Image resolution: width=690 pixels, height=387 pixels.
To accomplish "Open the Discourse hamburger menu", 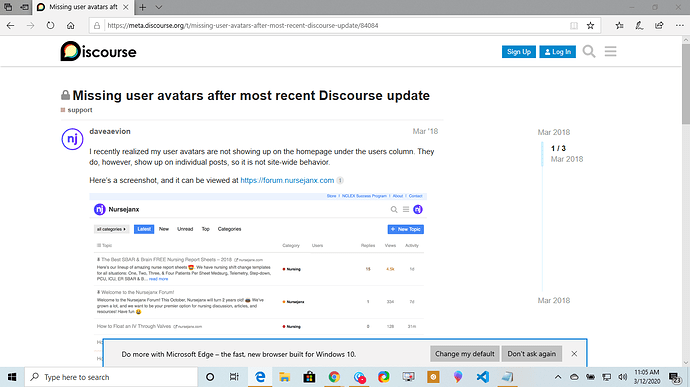I will (610, 52).
